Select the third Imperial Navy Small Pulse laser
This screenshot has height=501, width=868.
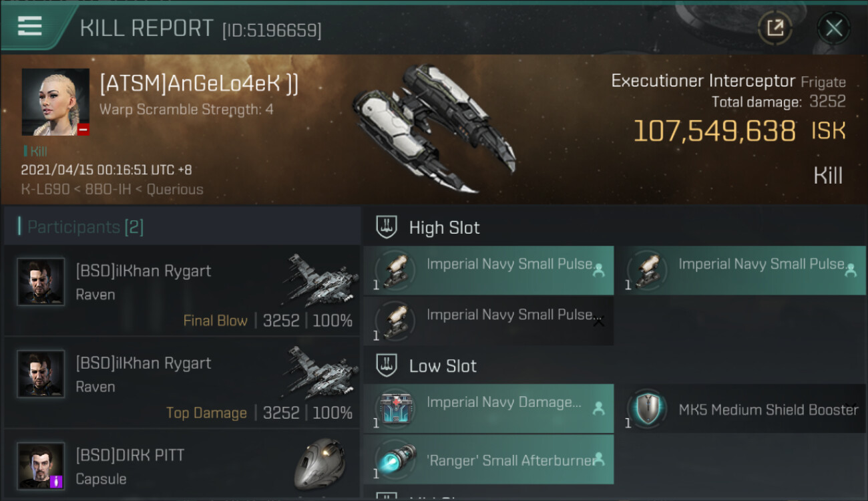click(x=488, y=321)
